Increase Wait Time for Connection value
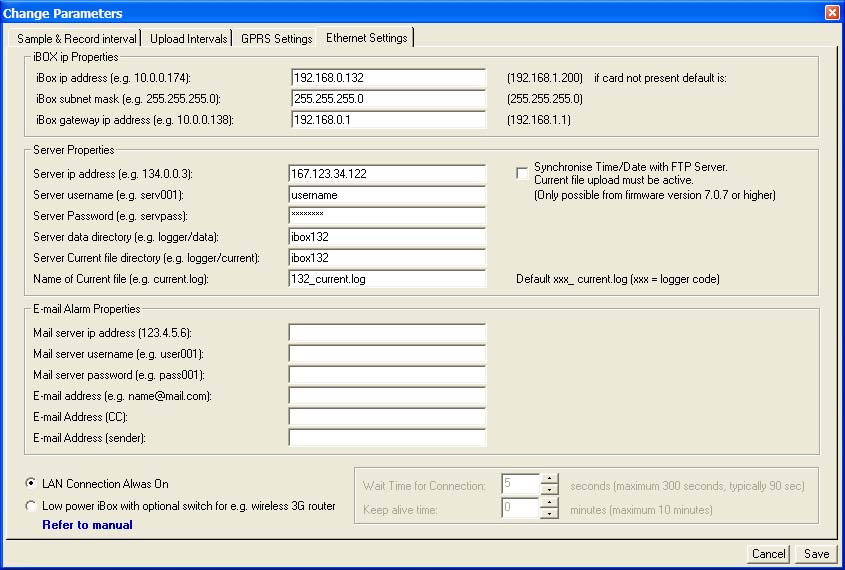Image resolution: width=845 pixels, height=570 pixels. coord(549,480)
